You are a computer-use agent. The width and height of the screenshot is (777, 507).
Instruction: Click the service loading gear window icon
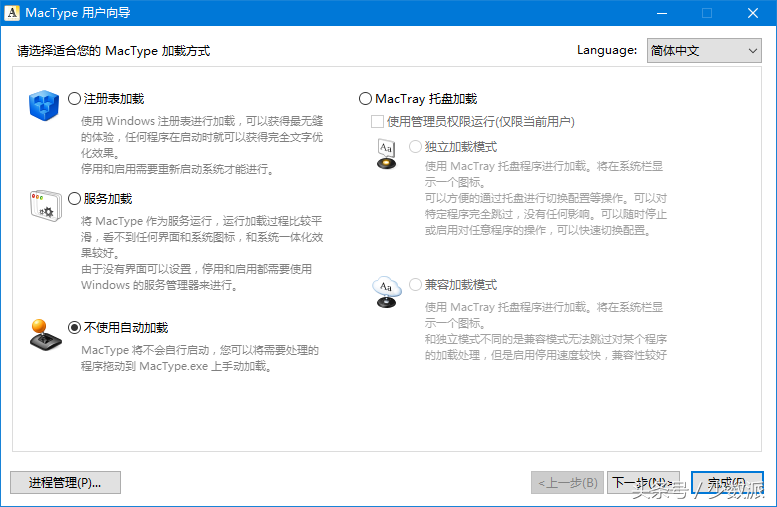point(45,205)
